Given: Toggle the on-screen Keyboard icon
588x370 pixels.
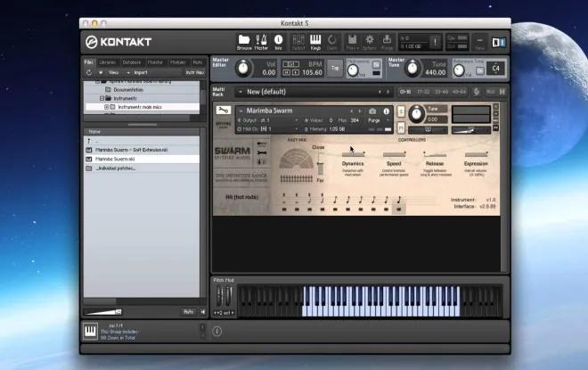Looking at the screenshot, I should pyautogui.click(x=315, y=42).
